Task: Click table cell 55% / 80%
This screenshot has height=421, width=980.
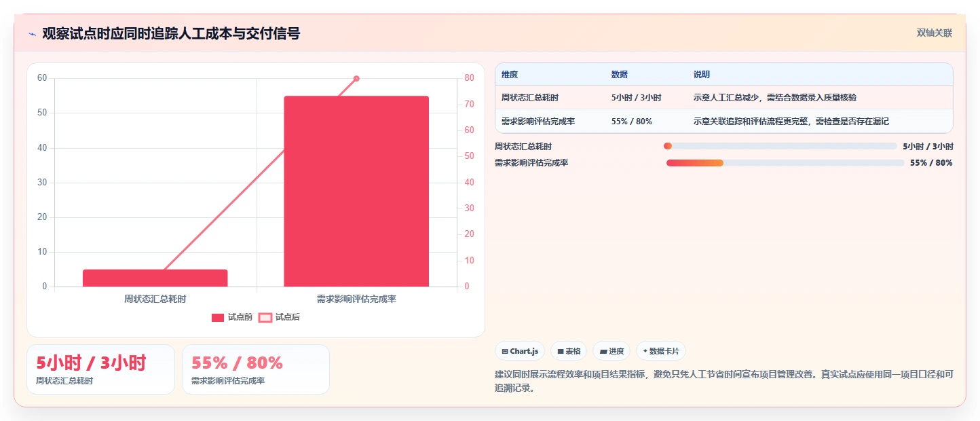Action: click(632, 122)
